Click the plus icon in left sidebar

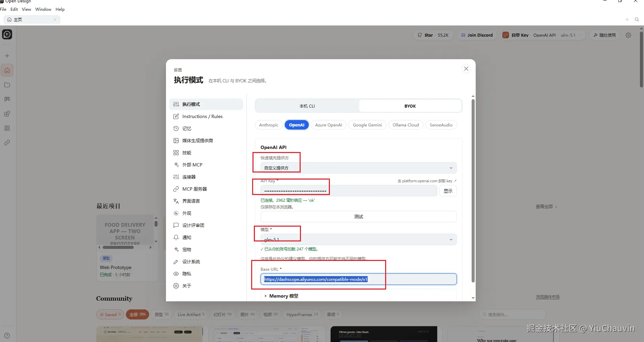coord(7,56)
